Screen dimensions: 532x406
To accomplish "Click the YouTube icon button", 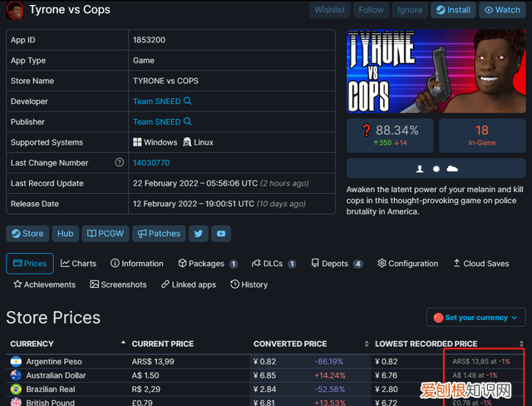I will [x=220, y=234].
